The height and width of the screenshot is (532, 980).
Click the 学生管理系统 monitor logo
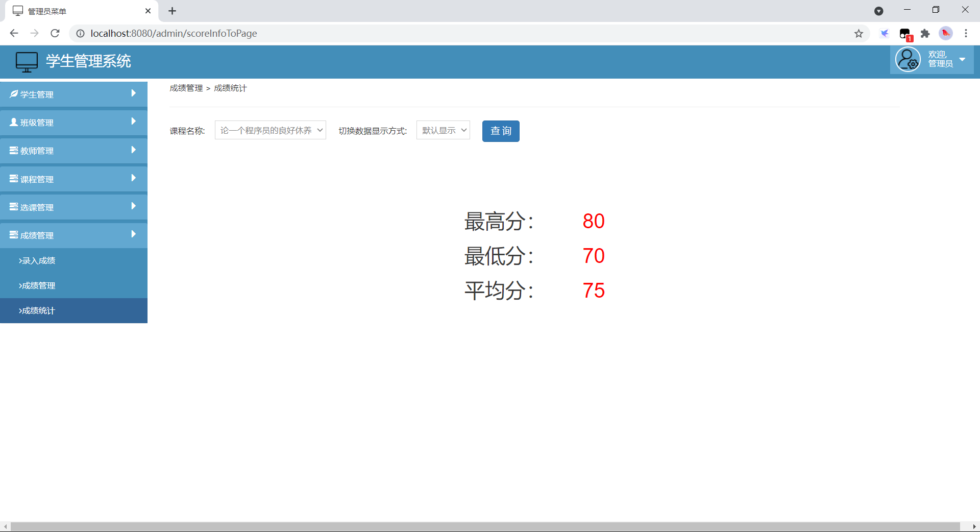point(26,61)
